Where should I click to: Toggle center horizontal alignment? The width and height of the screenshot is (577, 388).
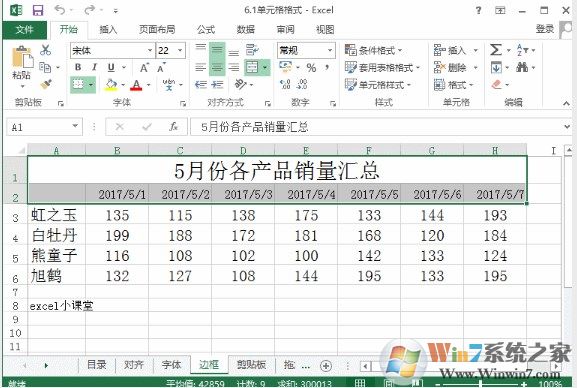pos(217,67)
